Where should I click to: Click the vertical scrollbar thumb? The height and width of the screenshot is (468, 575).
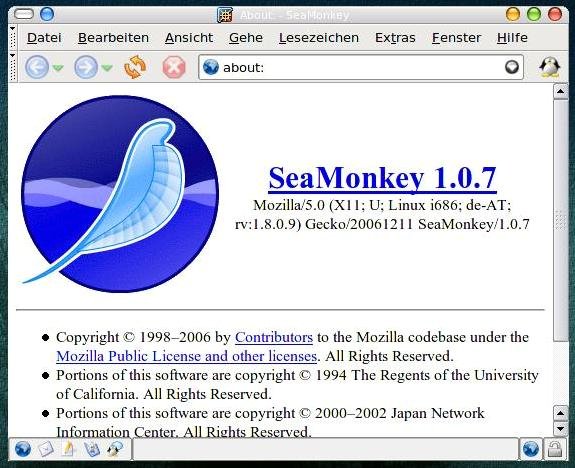click(560, 220)
